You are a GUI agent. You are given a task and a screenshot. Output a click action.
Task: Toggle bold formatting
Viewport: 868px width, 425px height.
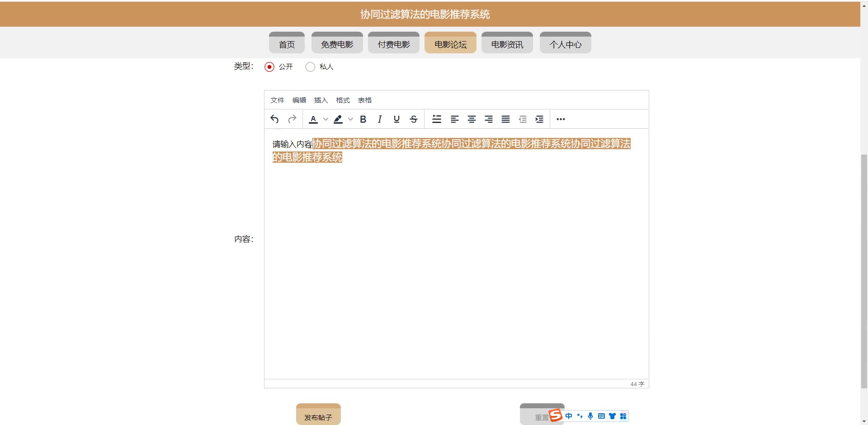[x=363, y=119]
